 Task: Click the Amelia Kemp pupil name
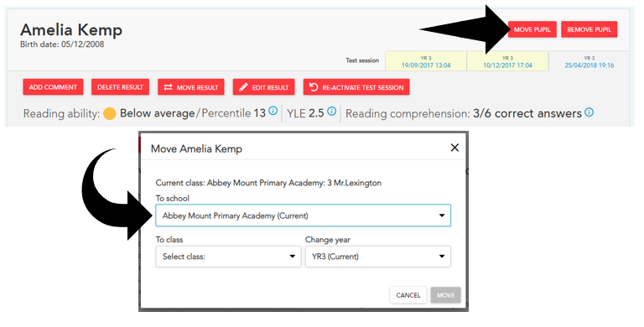71,30
